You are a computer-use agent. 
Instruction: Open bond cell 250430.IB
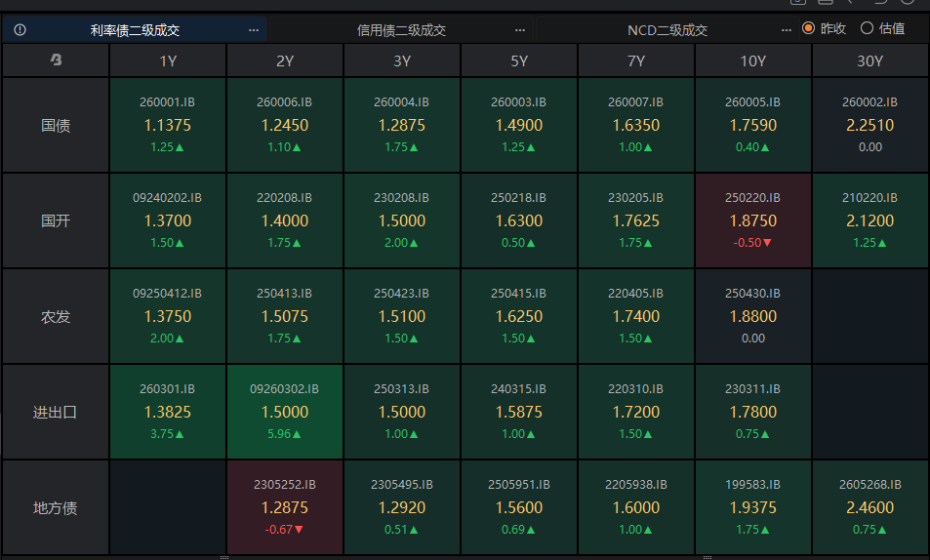(753, 316)
